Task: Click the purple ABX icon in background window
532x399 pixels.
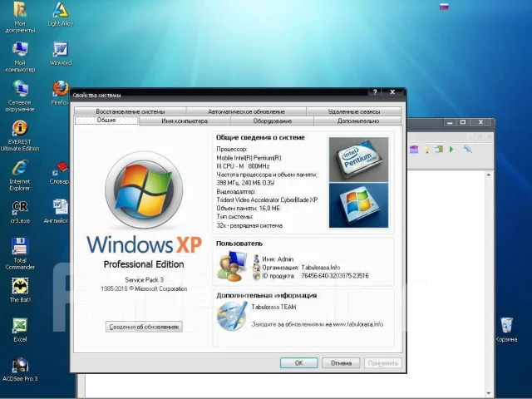Action: click(x=414, y=150)
